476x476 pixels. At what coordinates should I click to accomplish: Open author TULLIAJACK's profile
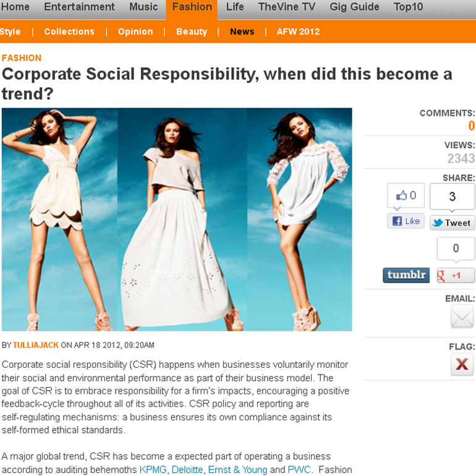click(35, 345)
